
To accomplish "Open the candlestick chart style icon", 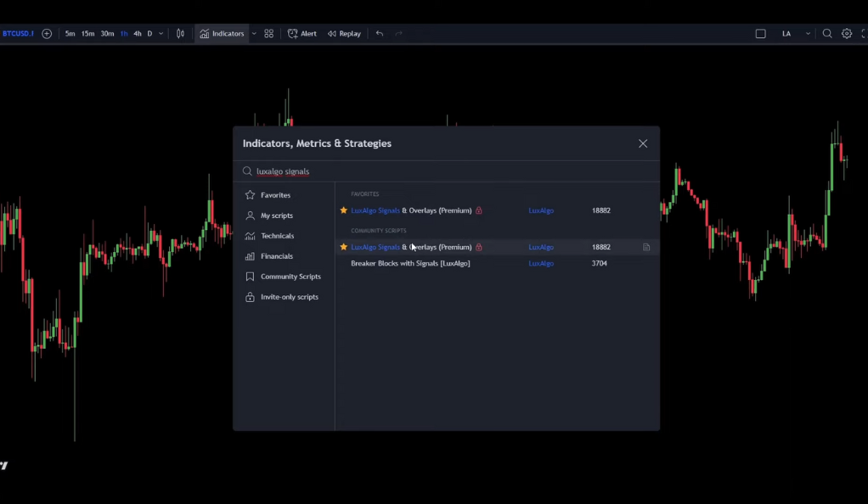I will pyautogui.click(x=180, y=34).
